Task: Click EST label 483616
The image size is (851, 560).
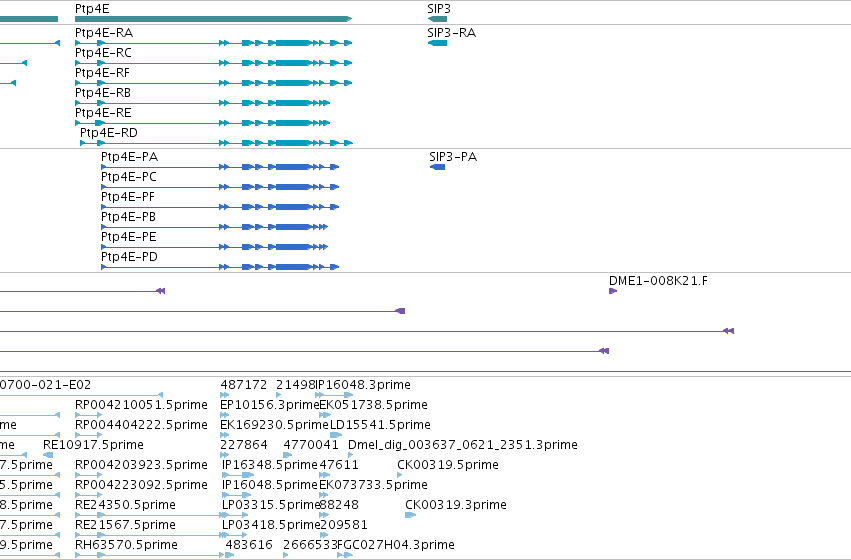Action: (249, 545)
